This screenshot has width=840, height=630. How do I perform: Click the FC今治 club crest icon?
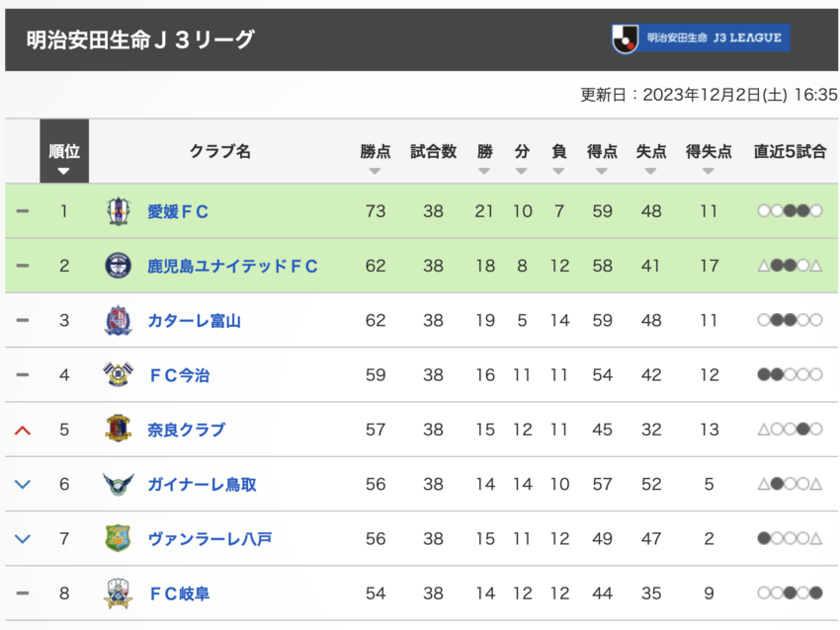118,374
